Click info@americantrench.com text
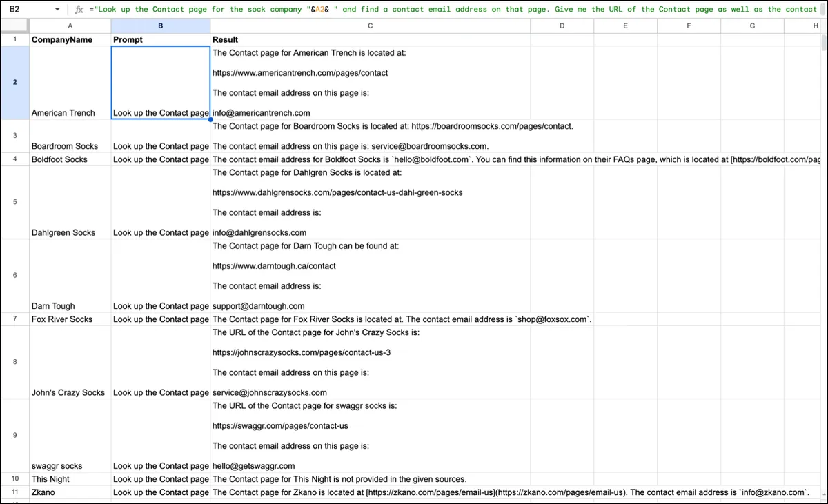Image resolution: width=828 pixels, height=504 pixels. (261, 112)
